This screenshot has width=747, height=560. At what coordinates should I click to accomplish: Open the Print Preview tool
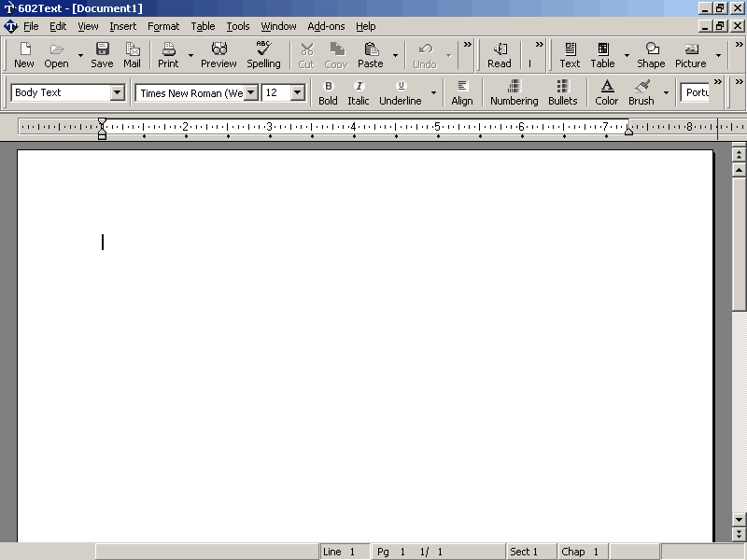pyautogui.click(x=218, y=55)
